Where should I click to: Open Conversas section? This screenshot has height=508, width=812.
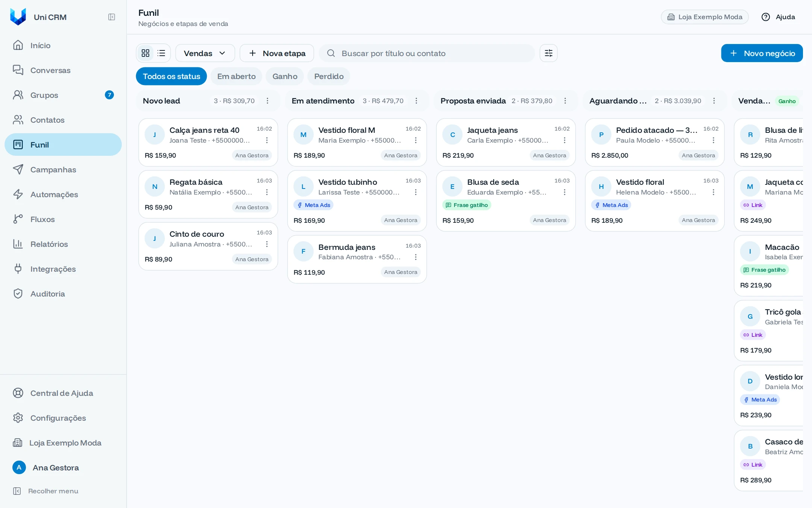tap(63, 70)
